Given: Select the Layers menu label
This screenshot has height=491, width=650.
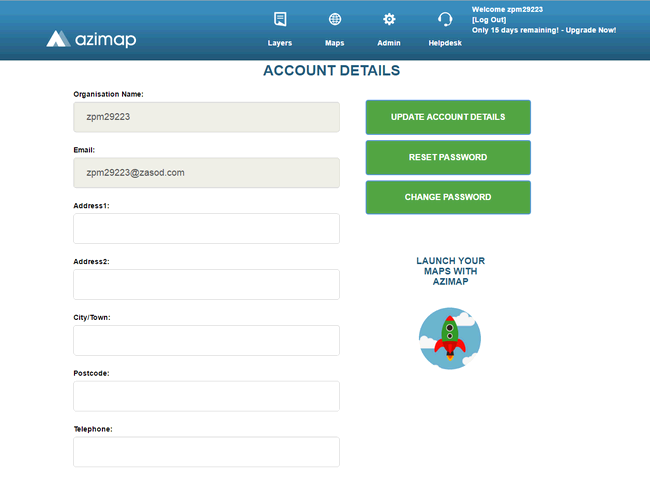Looking at the screenshot, I should click(280, 43).
